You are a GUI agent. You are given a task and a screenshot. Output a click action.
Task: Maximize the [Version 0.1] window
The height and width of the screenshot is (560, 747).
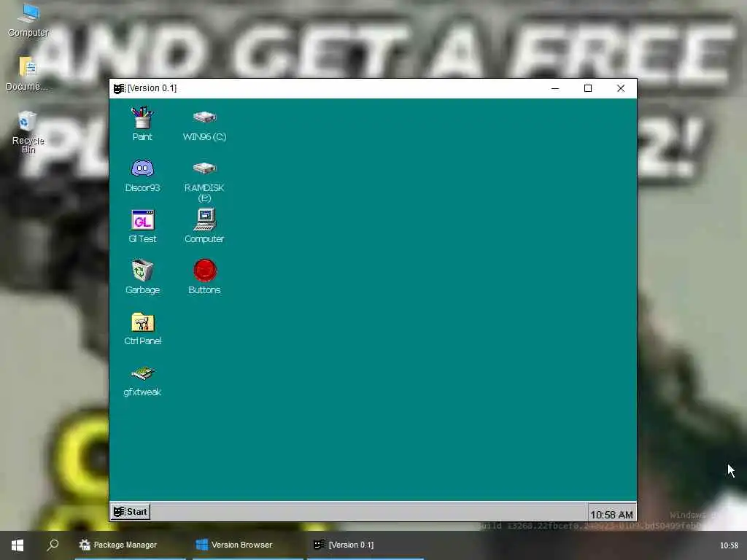(x=588, y=88)
